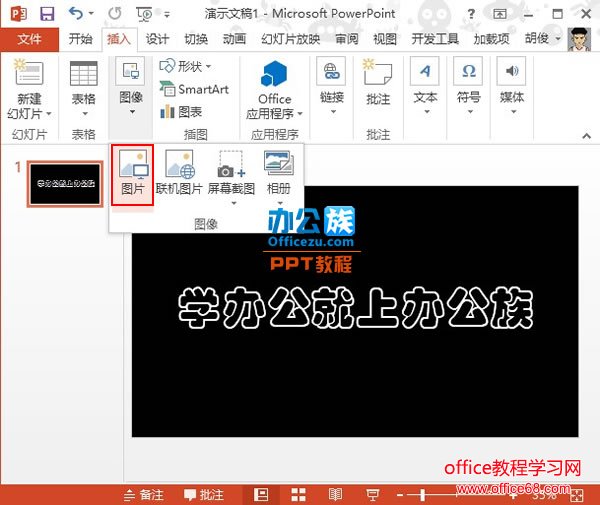The width and height of the screenshot is (600, 505).
Task: Choose 图片 to insert picture from file
Action: tap(132, 174)
